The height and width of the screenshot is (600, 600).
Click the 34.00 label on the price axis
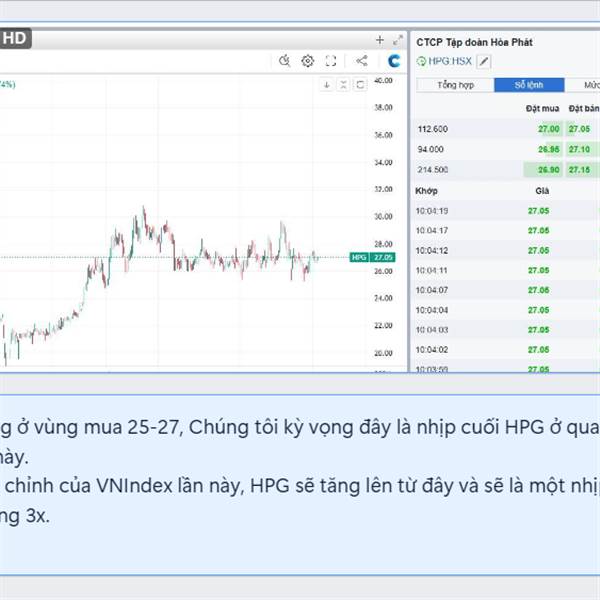pyautogui.click(x=383, y=163)
